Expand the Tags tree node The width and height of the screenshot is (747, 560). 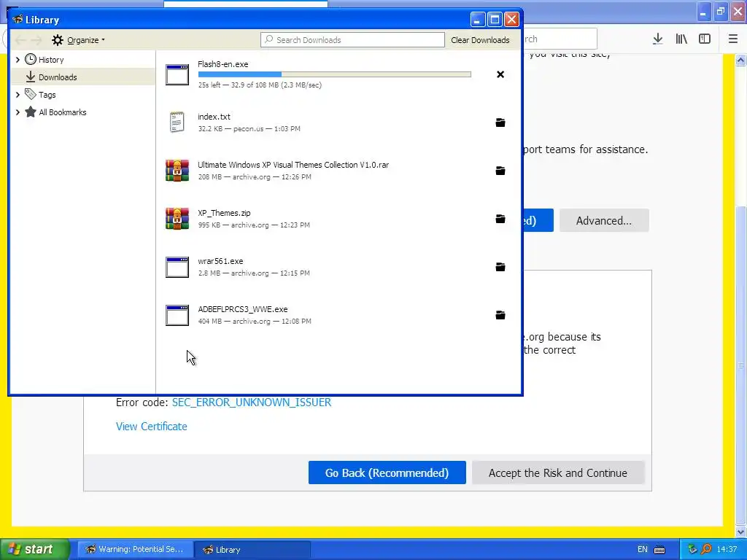(x=18, y=94)
